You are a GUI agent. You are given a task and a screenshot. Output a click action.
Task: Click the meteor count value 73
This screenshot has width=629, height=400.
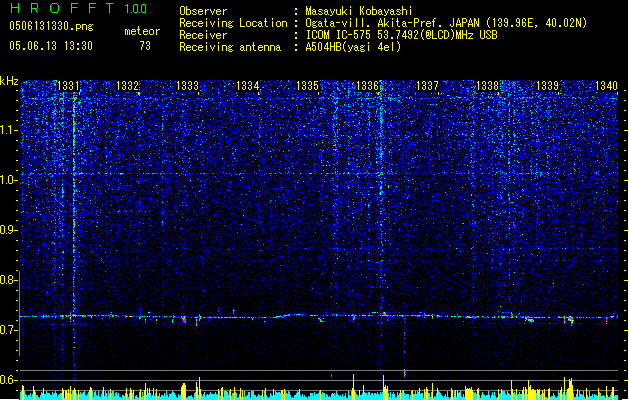(145, 46)
